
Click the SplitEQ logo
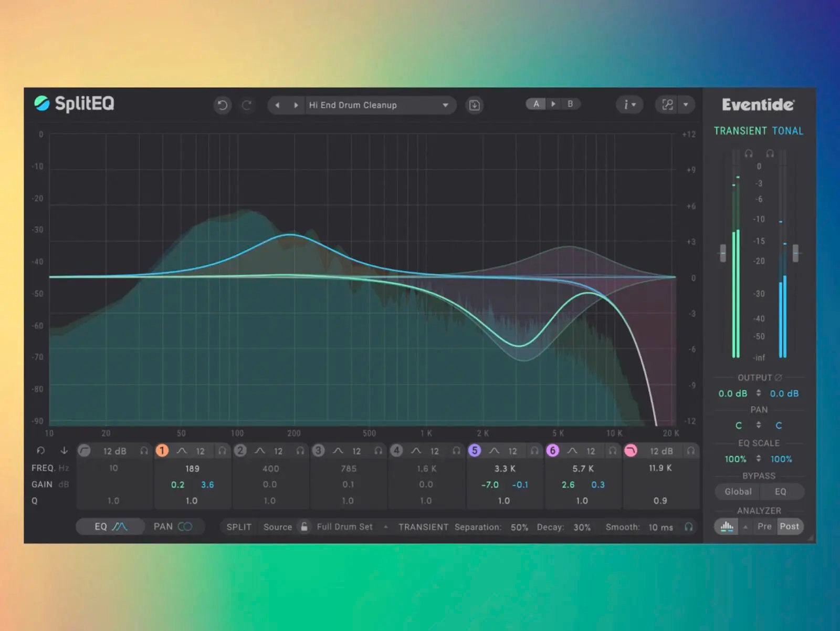pos(75,104)
